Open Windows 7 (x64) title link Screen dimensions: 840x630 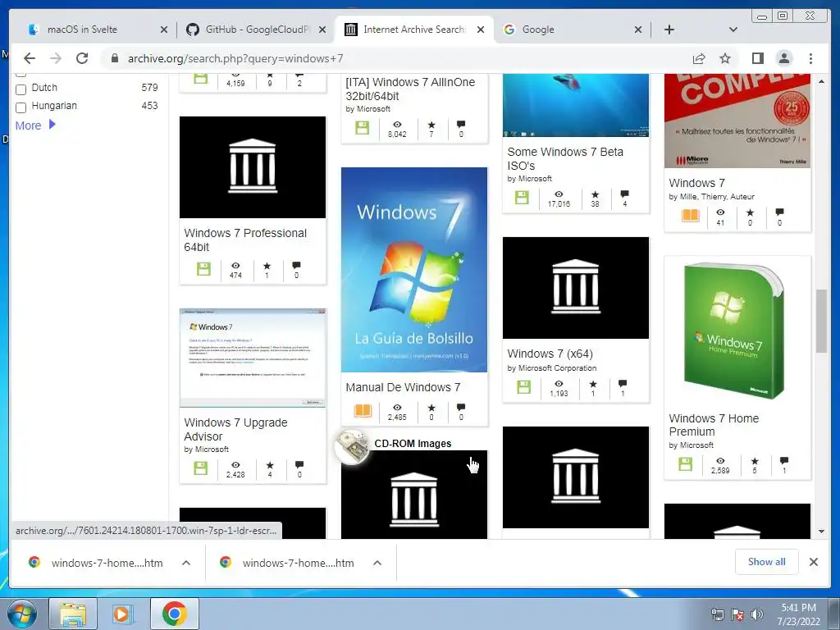550,354
